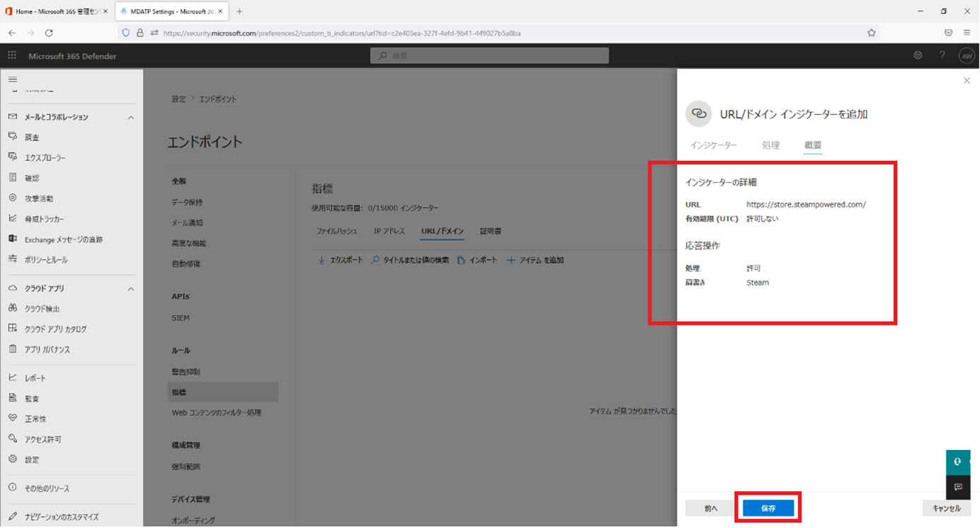Click the 設定 gear icon in the sidebar

pyautogui.click(x=12, y=459)
